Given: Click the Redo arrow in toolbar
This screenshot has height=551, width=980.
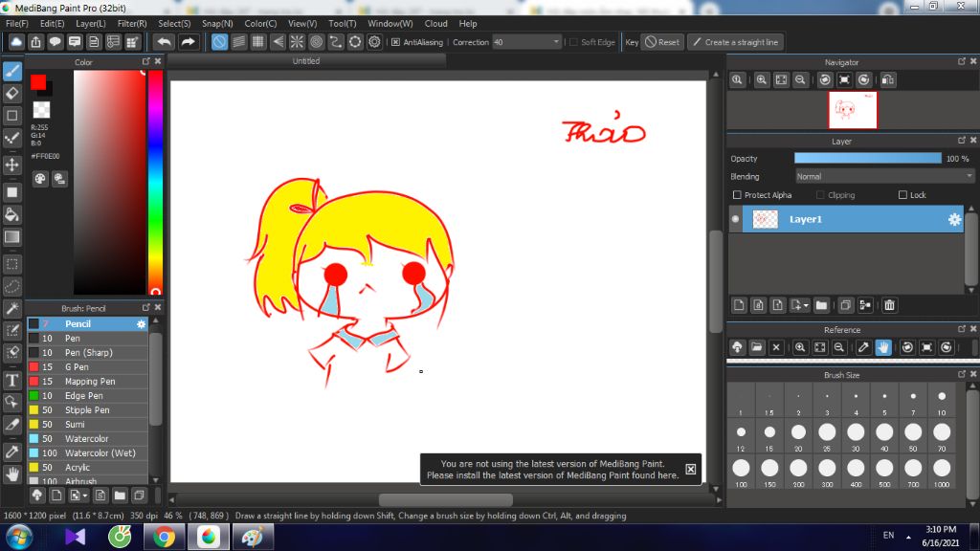Looking at the screenshot, I should coord(188,42).
